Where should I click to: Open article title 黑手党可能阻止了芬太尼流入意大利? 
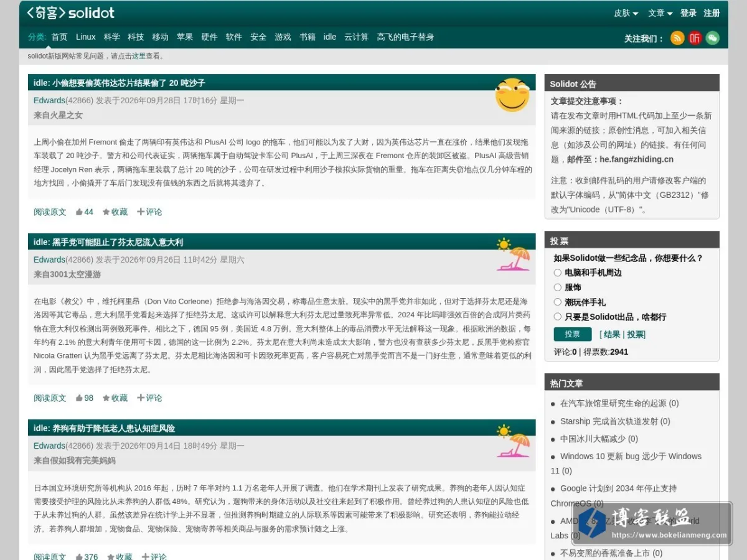click(x=118, y=242)
